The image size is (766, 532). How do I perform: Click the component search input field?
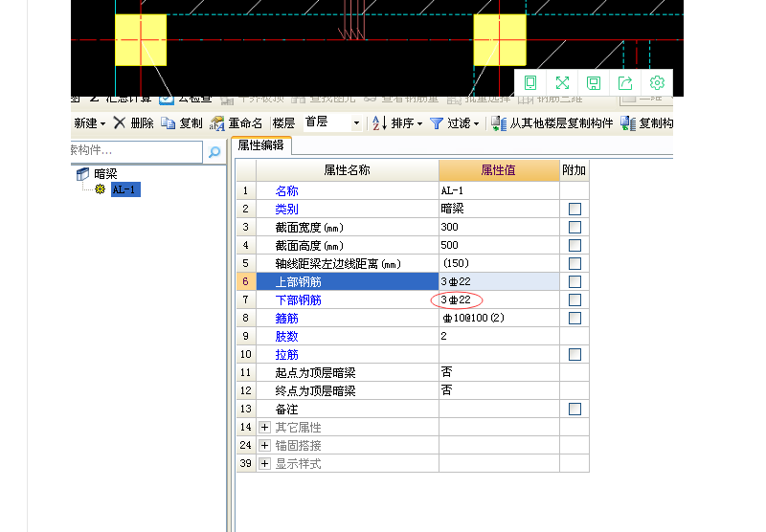click(136, 151)
